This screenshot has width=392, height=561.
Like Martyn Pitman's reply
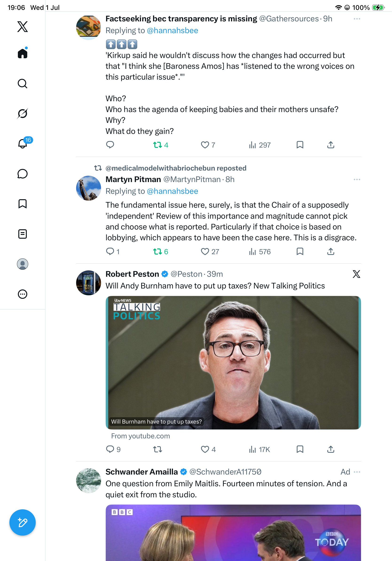(205, 251)
